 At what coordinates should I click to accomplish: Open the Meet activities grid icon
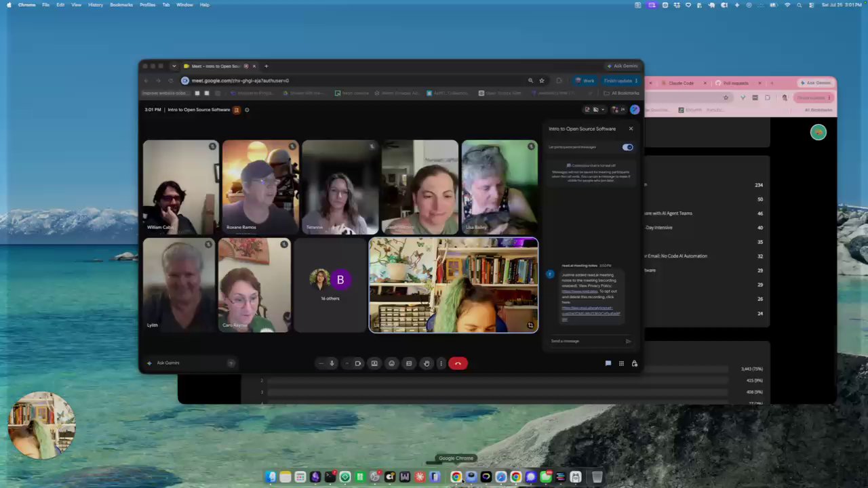pyautogui.click(x=621, y=363)
